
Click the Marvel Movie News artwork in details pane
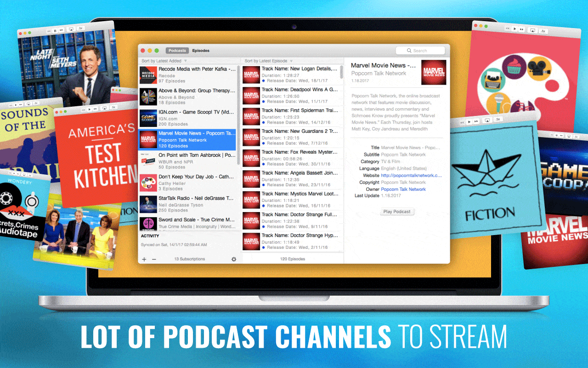click(434, 72)
